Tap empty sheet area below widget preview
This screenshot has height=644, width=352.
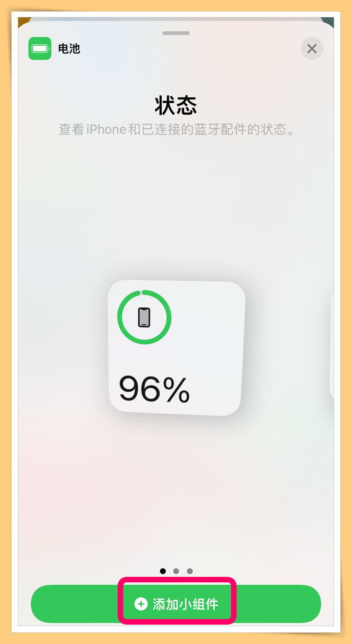point(176,489)
